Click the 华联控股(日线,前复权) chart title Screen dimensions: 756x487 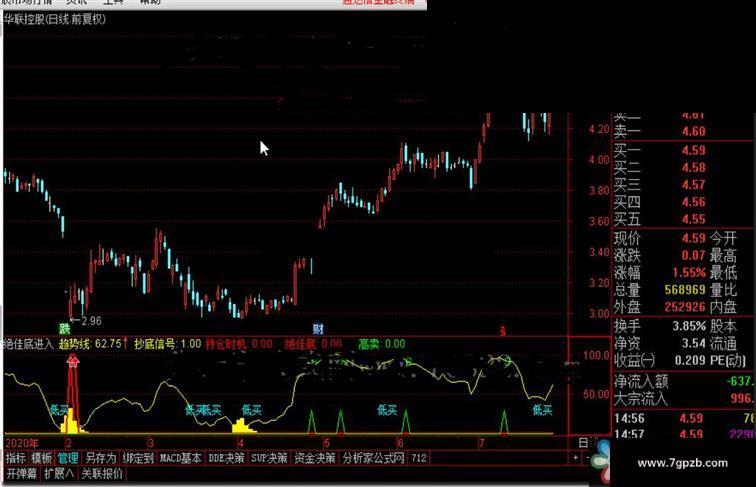tap(54, 19)
